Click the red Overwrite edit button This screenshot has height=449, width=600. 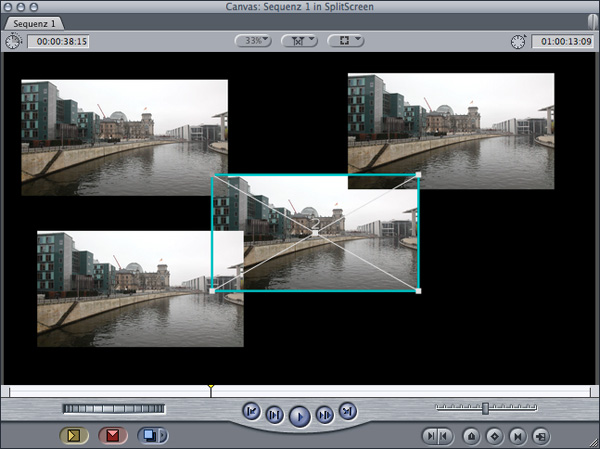(x=112, y=435)
